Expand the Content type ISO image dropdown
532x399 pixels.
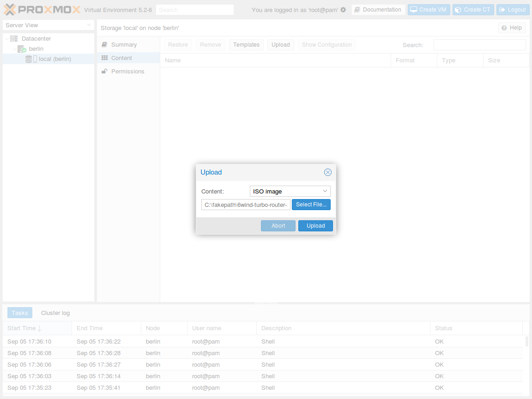tap(325, 191)
